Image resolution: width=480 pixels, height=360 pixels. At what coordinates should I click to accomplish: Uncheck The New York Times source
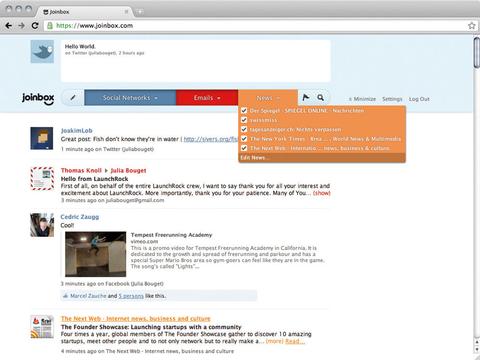tap(244, 138)
